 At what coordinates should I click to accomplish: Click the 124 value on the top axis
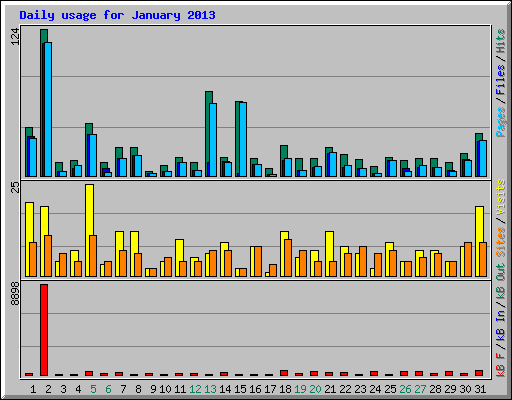(x=15, y=37)
